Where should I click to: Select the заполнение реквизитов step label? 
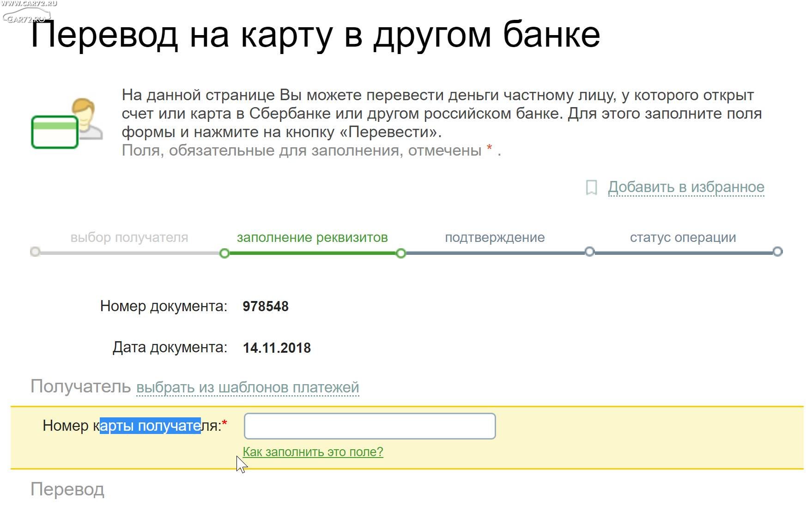pyautogui.click(x=312, y=237)
